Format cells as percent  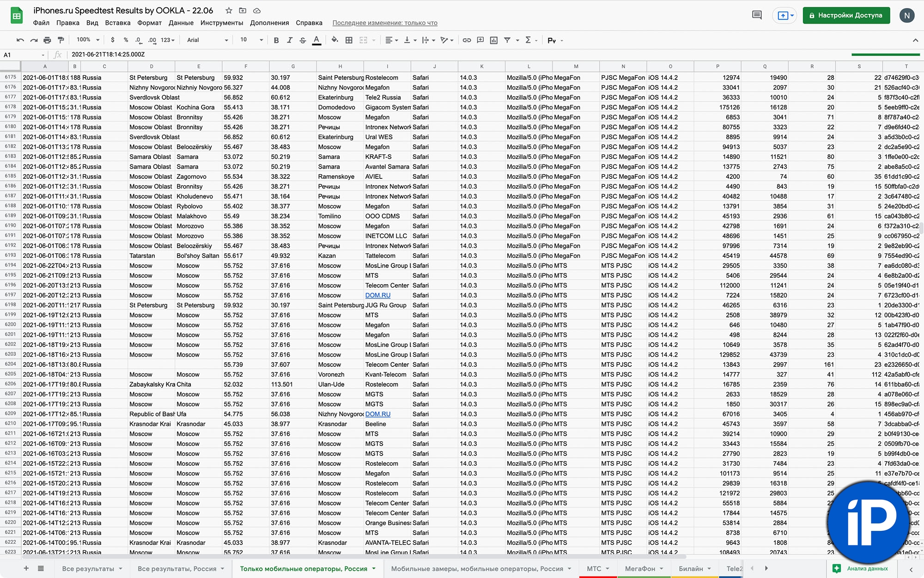point(126,40)
